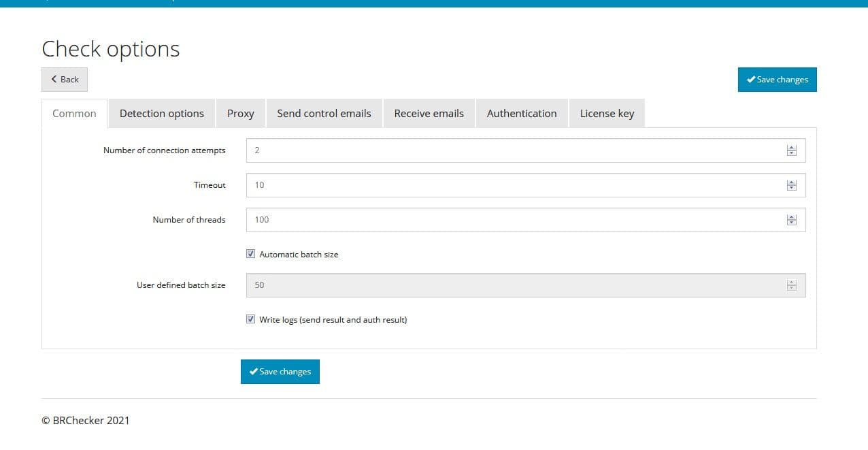Disable the Automatic batch size checkbox
The image size is (868, 450).
250,253
